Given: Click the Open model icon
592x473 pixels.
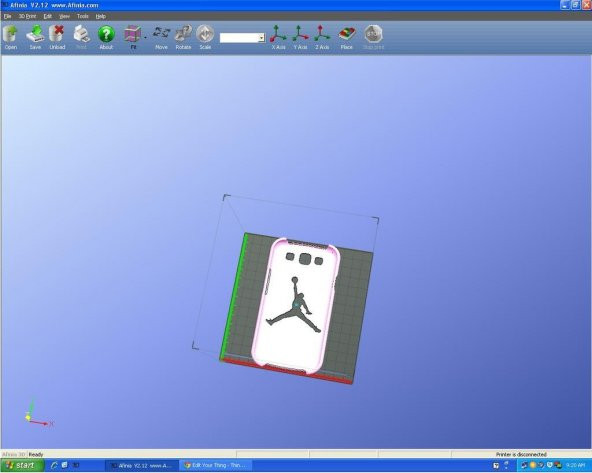Looking at the screenshot, I should pyautogui.click(x=11, y=37).
